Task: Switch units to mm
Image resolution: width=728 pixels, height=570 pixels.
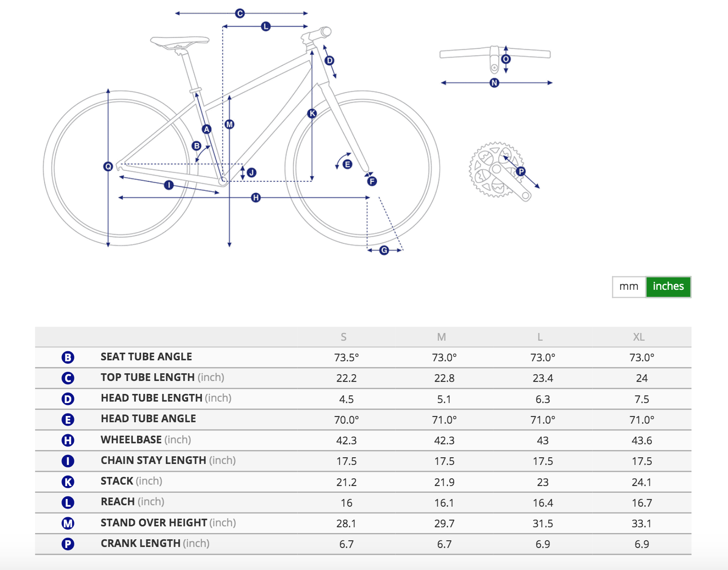Action: [x=629, y=287]
